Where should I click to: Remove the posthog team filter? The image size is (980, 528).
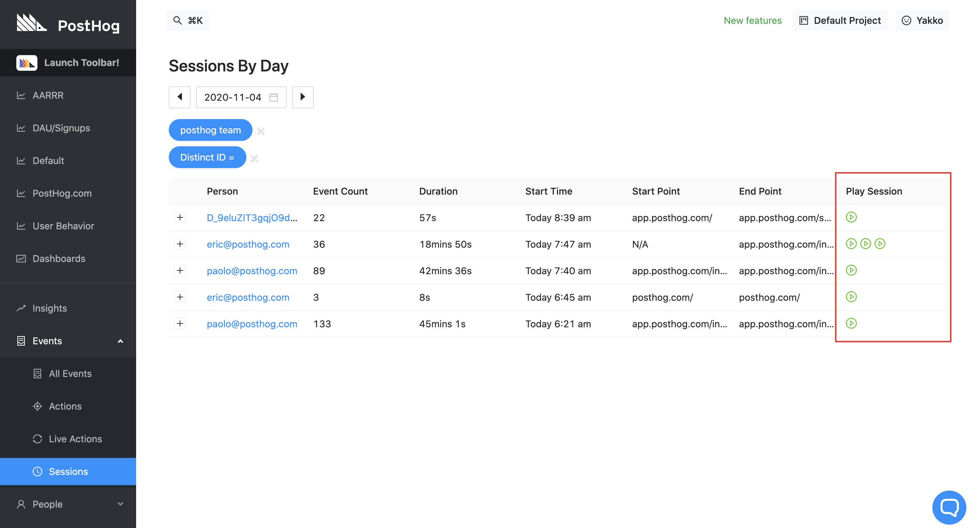click(x=261, y=131)
